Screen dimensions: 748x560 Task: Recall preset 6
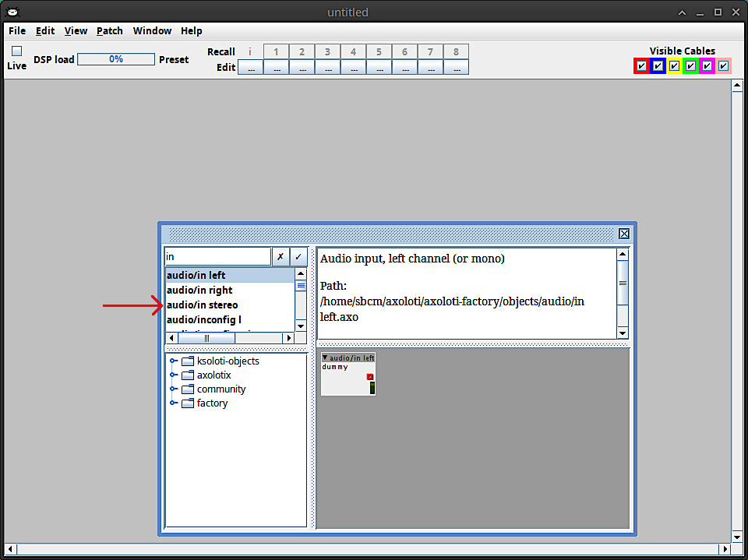404,51
